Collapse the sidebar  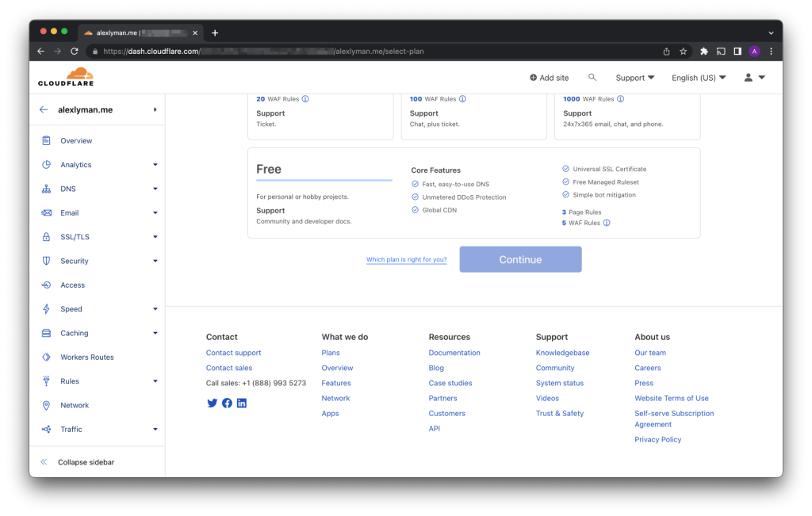(85, 462)
